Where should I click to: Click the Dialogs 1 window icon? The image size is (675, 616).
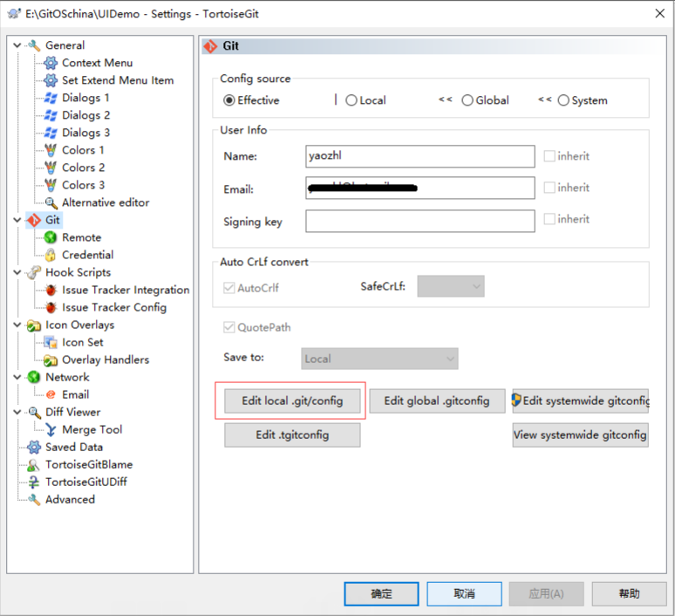(x=51, y=98)
